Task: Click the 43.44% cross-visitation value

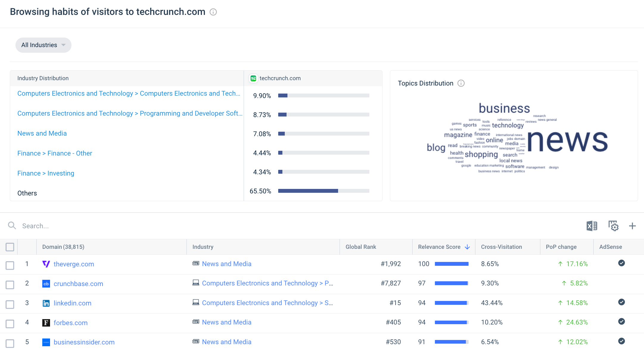Action: click(492, 303)
